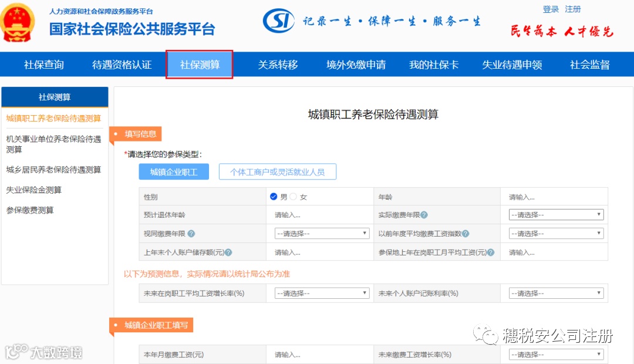The width and height of the screenshot is (634, 364).
Task: Select the 社保测算 navigation tab
Action: [x=200, y=65]
